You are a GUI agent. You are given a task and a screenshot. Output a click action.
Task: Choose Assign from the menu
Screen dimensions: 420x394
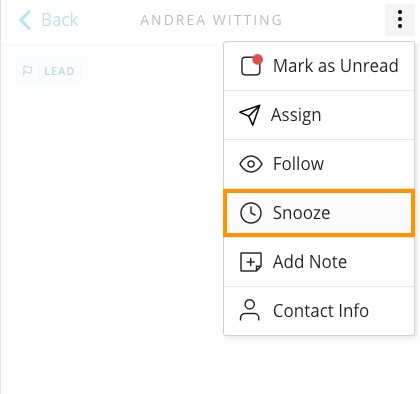pyautogui.click(x=319, y=115)
